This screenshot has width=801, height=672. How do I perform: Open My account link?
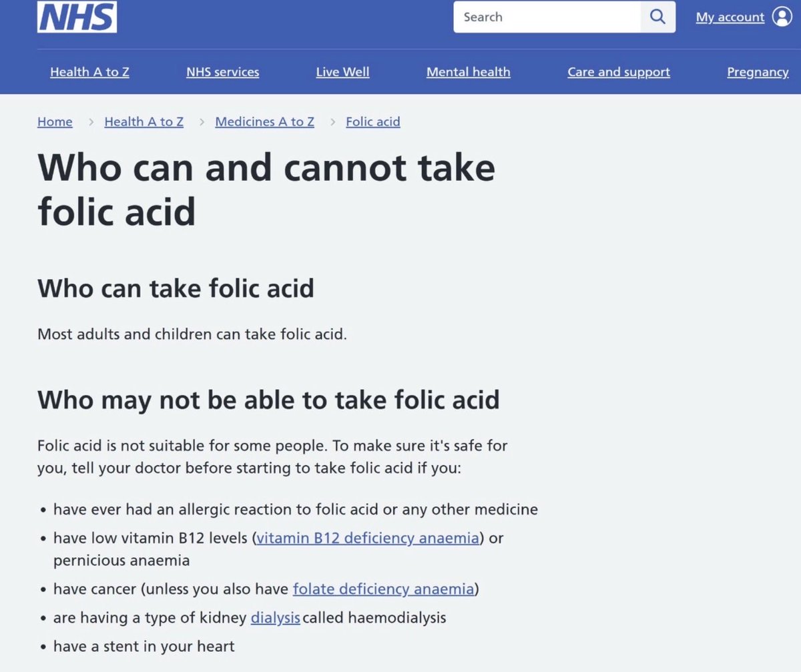[730, 17]
